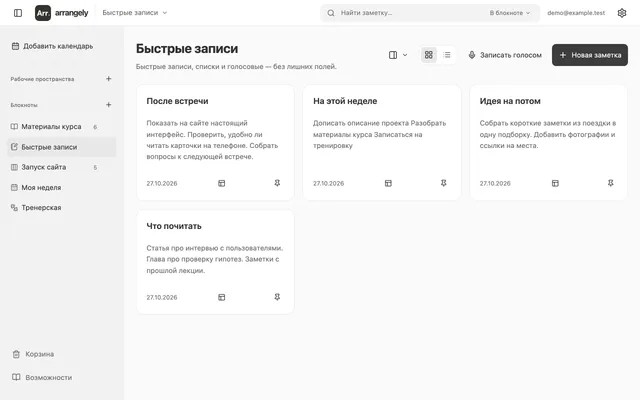
Task: Click the icon of Тренерская notebook
Action: (x=14, y=207)
